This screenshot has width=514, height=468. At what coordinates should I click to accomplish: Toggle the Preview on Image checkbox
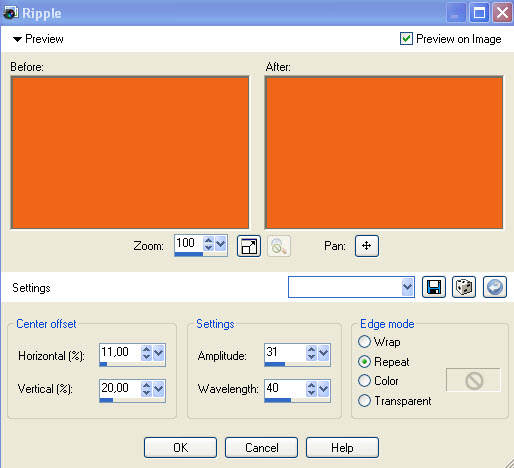(406, 39)
